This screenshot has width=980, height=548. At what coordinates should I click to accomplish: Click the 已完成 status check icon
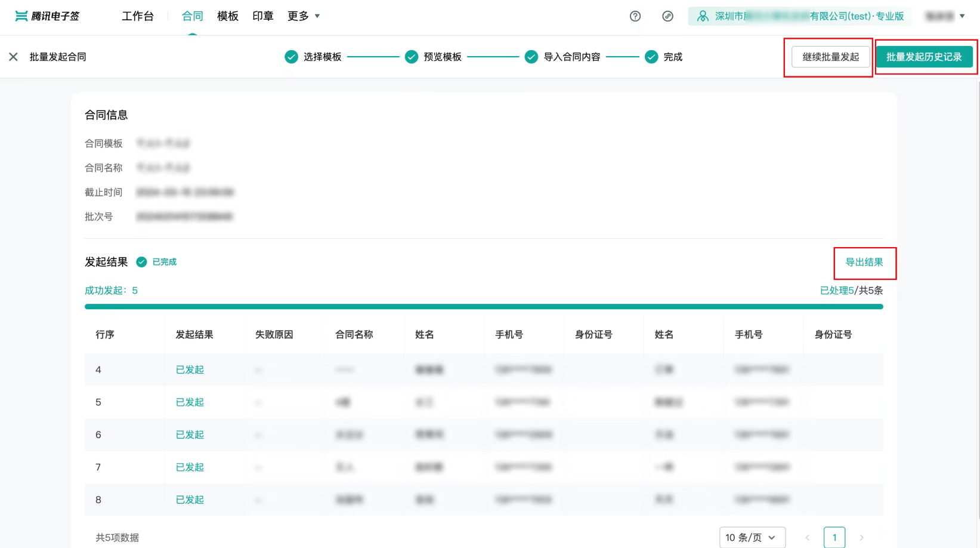(141, 262)
